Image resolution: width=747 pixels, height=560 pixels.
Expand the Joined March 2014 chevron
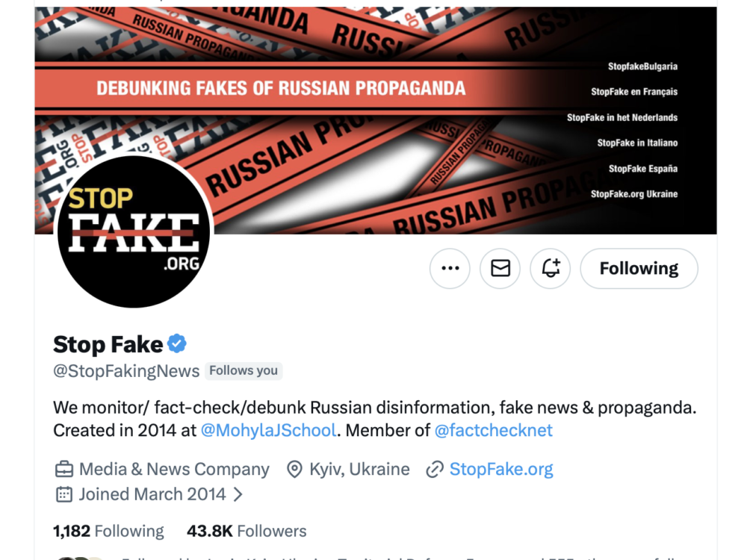click(238, 494)
